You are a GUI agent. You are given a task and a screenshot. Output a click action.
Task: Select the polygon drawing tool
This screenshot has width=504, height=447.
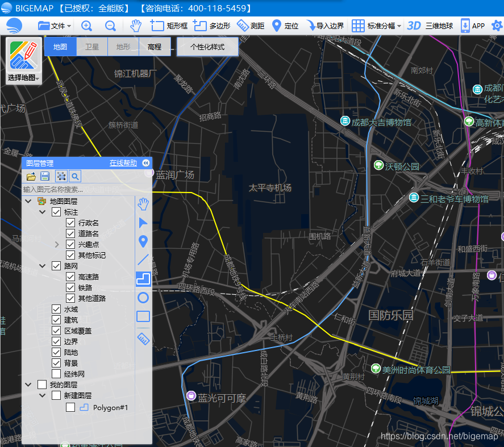(143, 279)
